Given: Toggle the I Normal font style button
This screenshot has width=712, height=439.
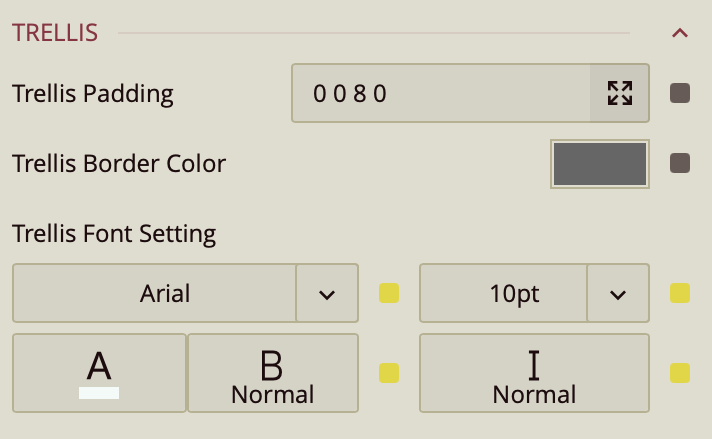Looking at the screenshot, I should click(534, 373).
